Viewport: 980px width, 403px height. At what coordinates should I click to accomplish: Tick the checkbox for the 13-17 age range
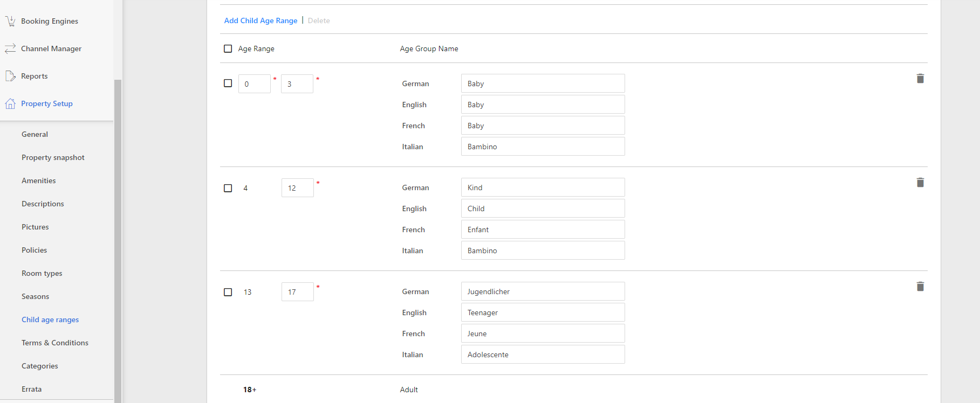pos(228,292)
